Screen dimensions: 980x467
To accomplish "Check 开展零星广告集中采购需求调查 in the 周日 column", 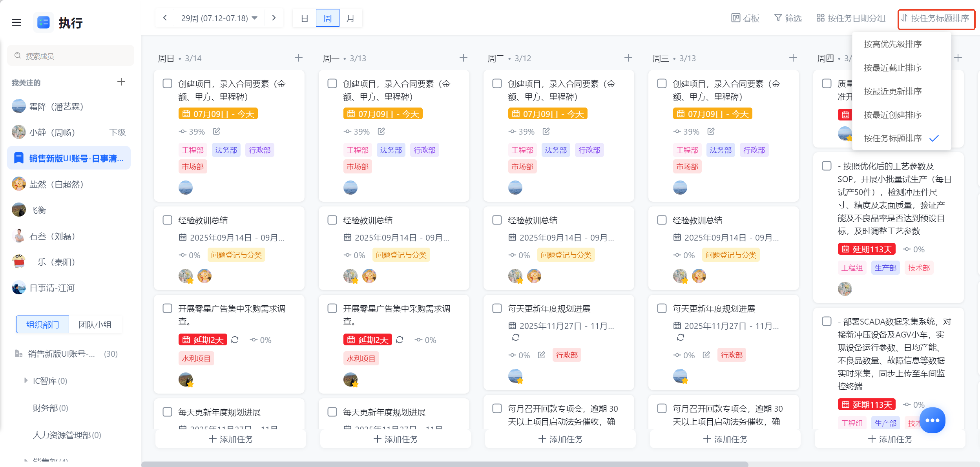I will [x=168, y=308].
